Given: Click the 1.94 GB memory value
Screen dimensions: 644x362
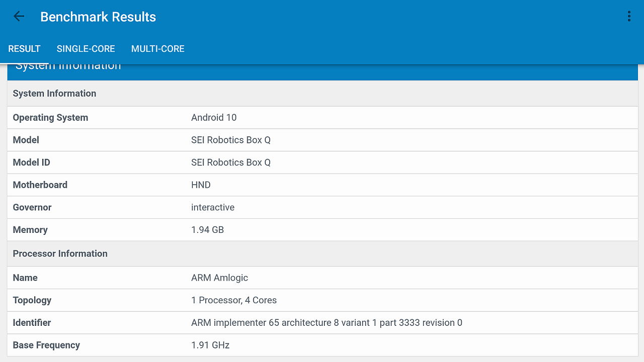Looking at the screenshot, I should [x=207, y=230].
